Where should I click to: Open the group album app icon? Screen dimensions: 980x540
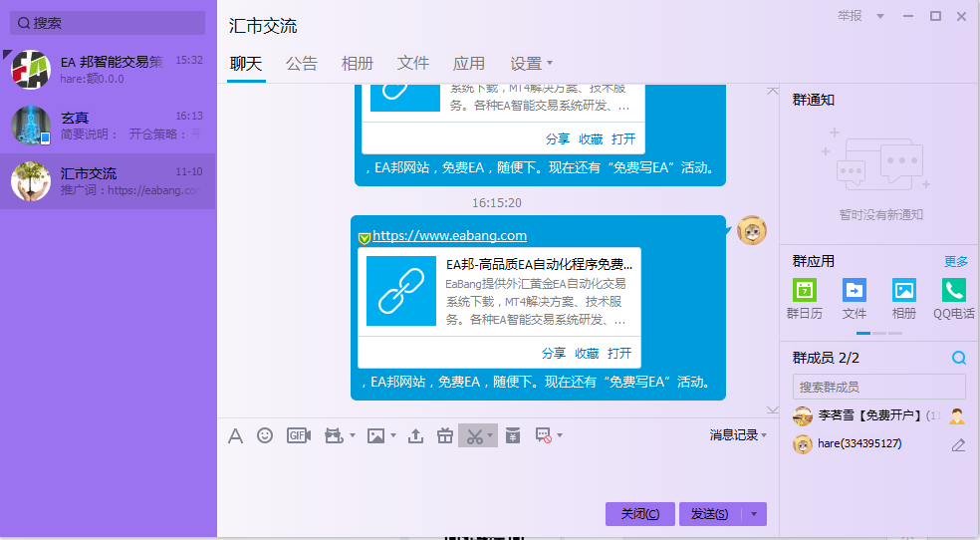(x=903, y=290)
